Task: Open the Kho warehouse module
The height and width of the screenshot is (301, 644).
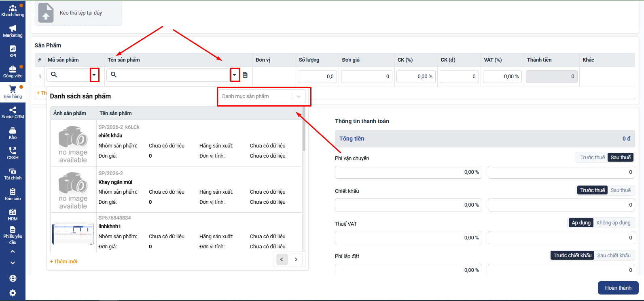Action: [x=13, y=133]
